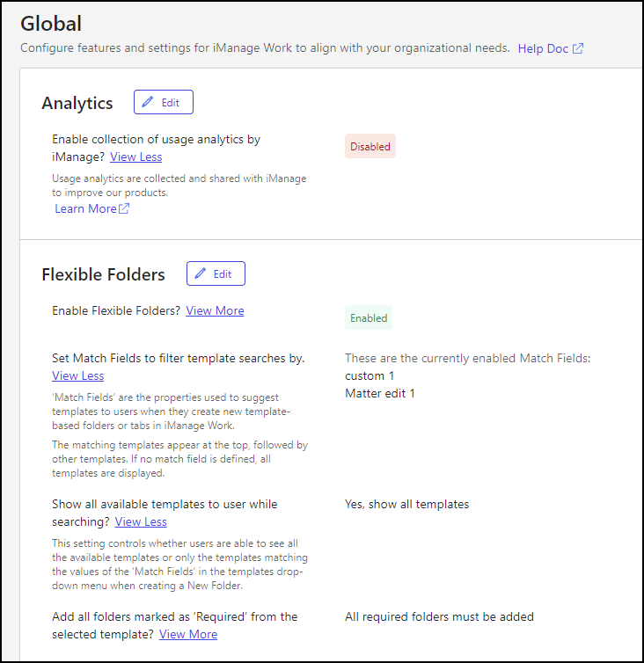The height and width of the screenshot is (663, 644).
Task: Expand Required folders setting with View More
Action: [188, 634]
